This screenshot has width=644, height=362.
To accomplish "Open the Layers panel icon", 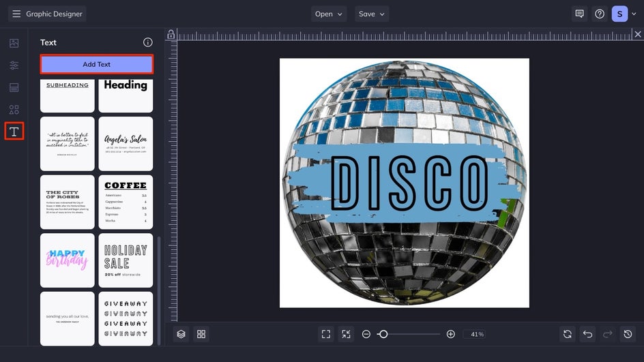I will point(181,334).
